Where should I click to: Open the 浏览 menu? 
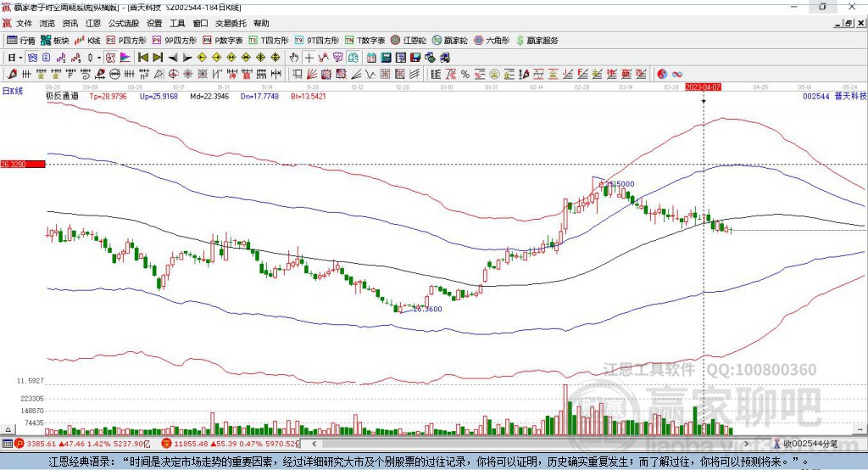(x=47, y=23)
